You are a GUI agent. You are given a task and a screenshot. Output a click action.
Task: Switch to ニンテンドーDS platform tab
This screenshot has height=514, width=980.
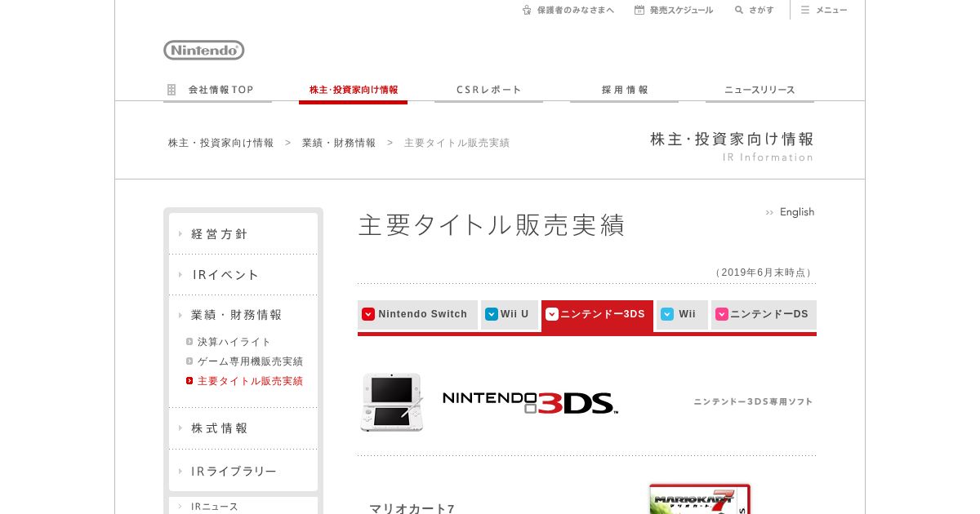pyautogui.click(x=764, y=315)
